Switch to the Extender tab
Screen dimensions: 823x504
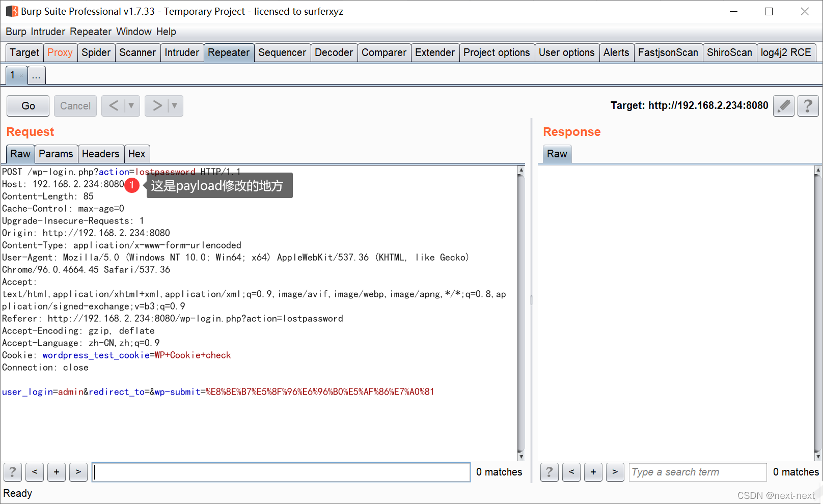click(x=435, y=52)
